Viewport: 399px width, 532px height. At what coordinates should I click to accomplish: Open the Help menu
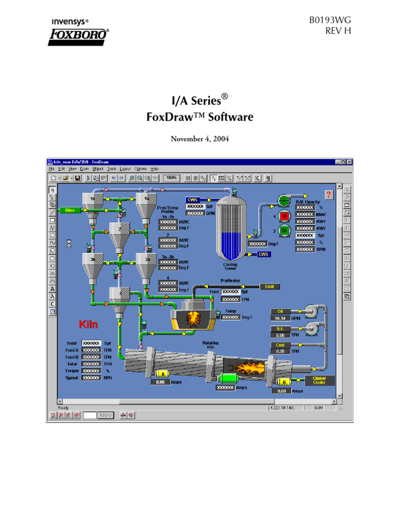[x=154, y=169]
